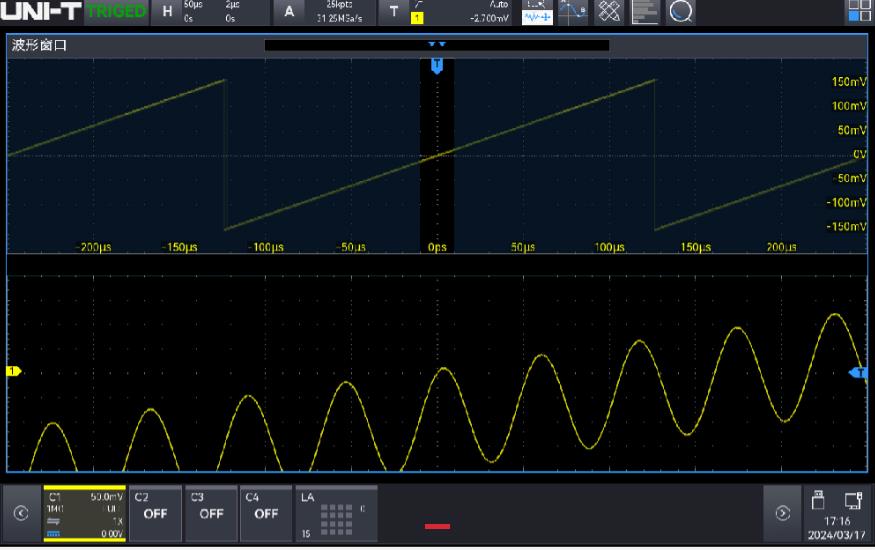This screenshot has width=875, height=550.
Task: Open the network connection icon
Action: coord(852,500)
